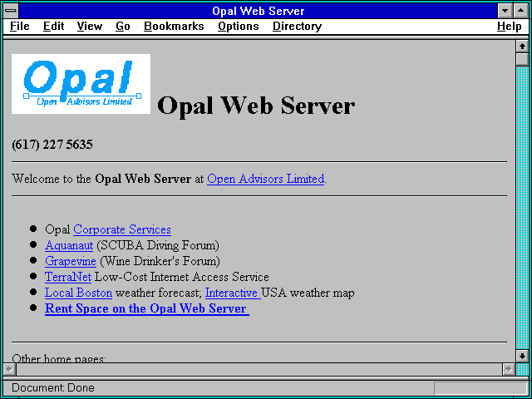Click the Opal Web Server title bar

click(258, 11)
